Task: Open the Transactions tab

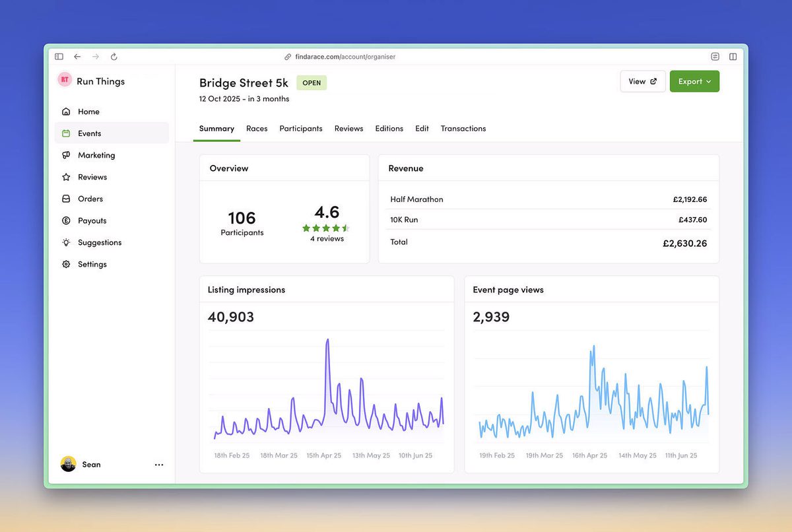Action: [x=463, y=129]
